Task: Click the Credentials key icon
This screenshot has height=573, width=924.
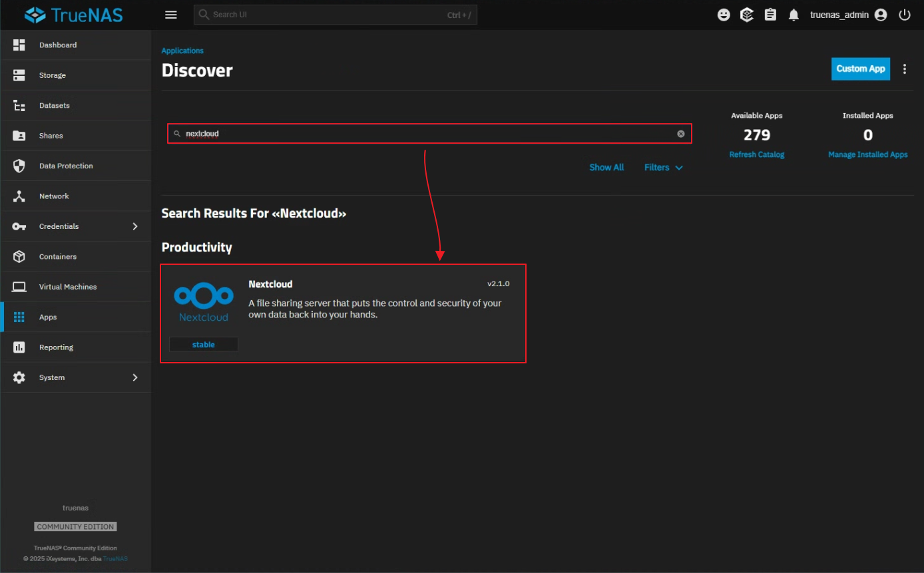Action: pos(19,226)
